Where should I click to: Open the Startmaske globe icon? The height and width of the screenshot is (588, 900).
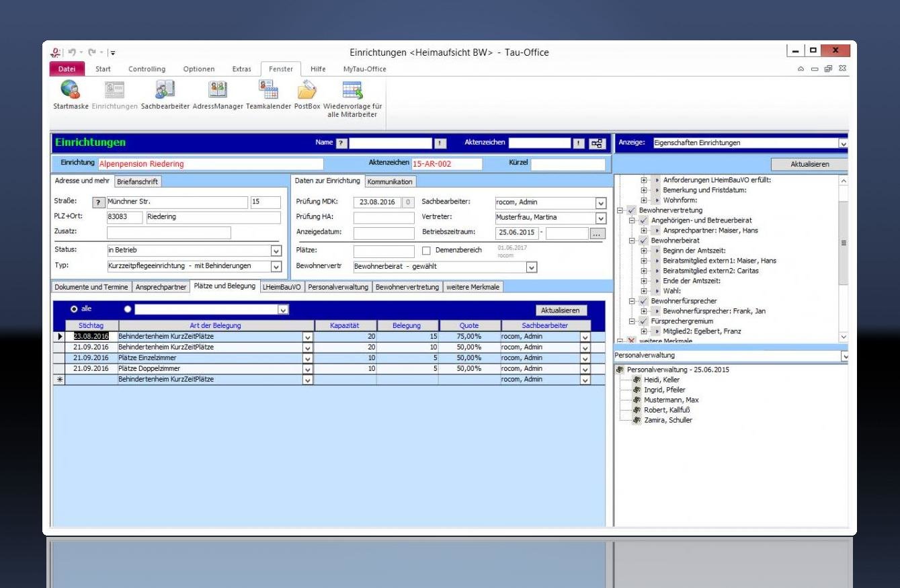(70, 89)
